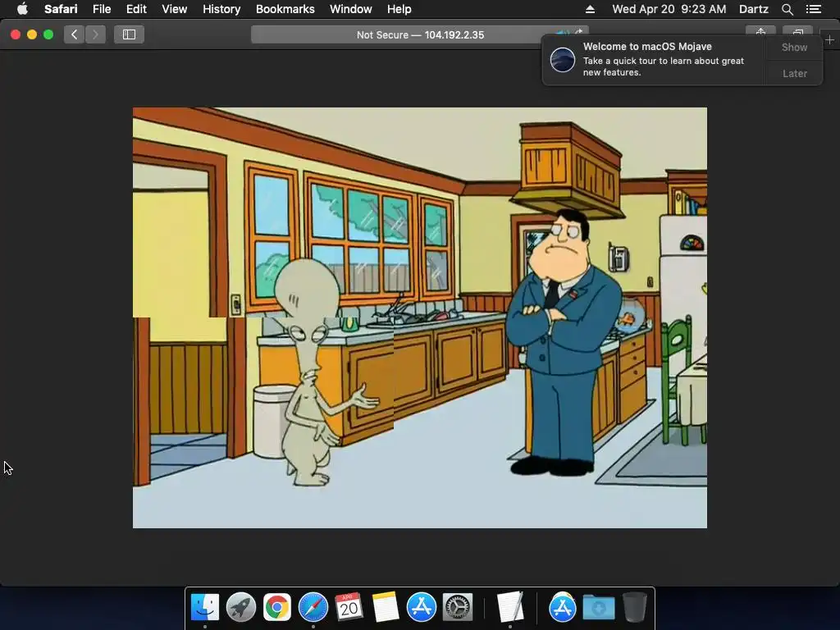The height and width of the screenshot is (630, 840).
Task: Open Google Chrome from the Dock
Action: click(x=276, y=607)
